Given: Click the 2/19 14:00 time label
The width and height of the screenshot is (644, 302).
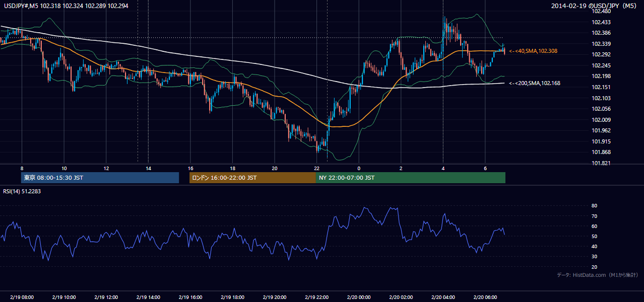Looking at the screenshot, I should pyautogui.click(x=148, y=297).
